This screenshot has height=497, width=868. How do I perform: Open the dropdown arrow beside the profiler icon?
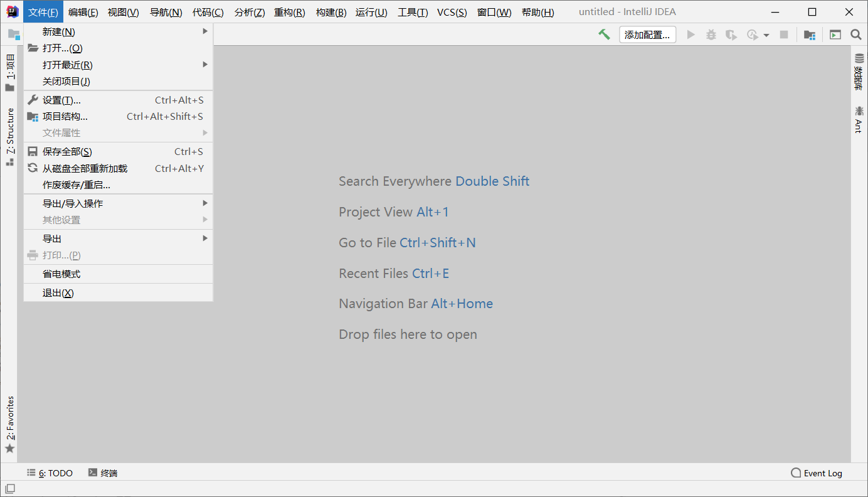[766, 35]
